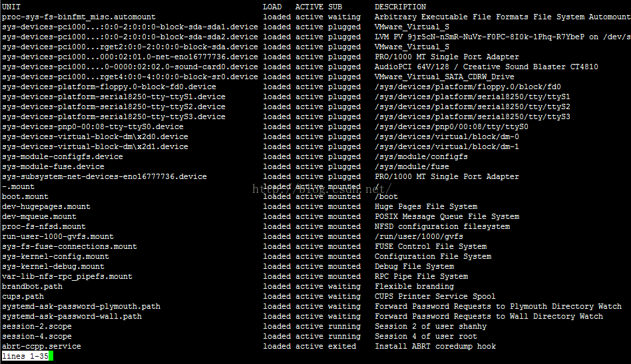Click the Flexible branding description text
The height and width of the screenshot is (364, 631).
pos(414,286)
